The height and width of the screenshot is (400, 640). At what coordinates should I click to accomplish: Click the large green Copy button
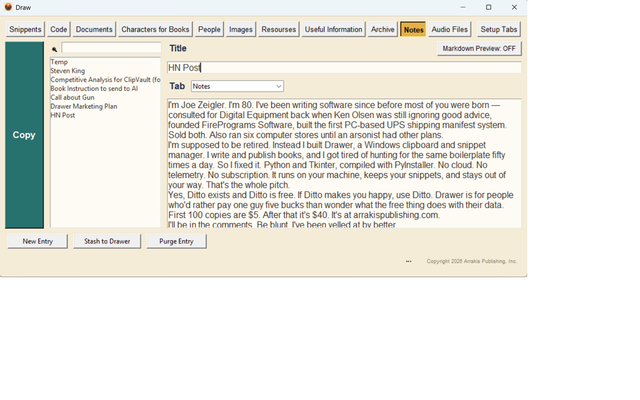click(24, 135)
